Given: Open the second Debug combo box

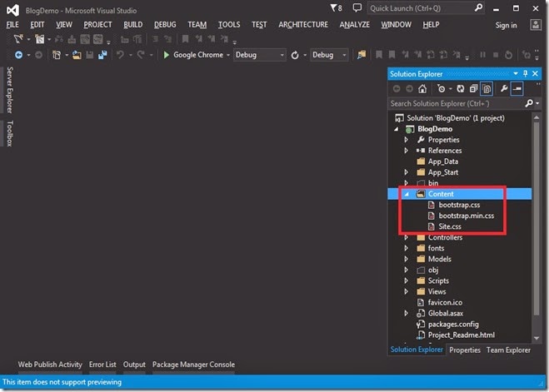Looking at the screenshot, I should point(329,55).
